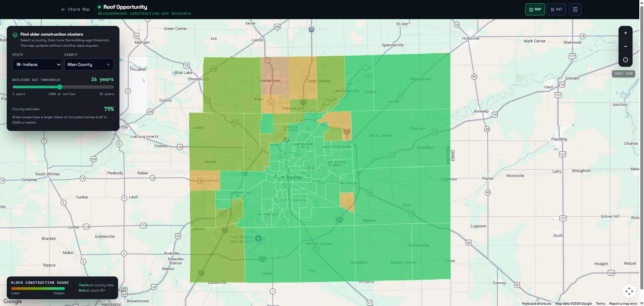
Task: Click the Hessen Cassel label
Action: tap(318, 244)
